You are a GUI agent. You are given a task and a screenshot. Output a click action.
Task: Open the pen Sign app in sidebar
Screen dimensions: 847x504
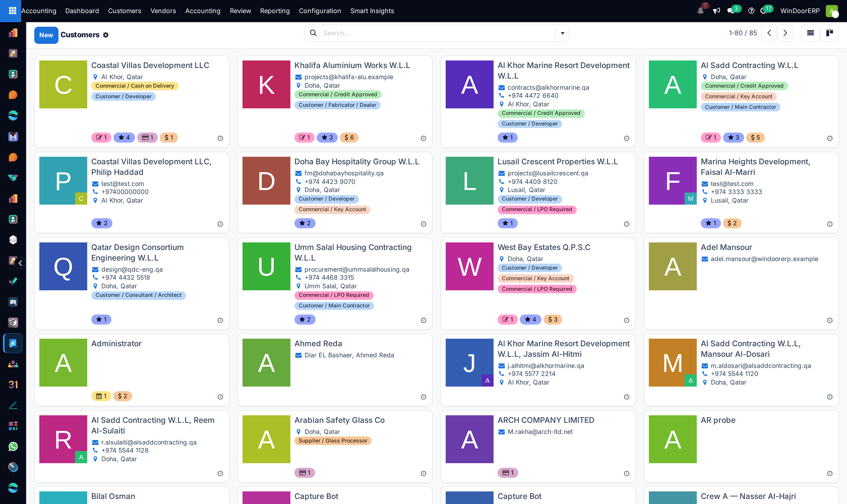(x=13, y=405)
